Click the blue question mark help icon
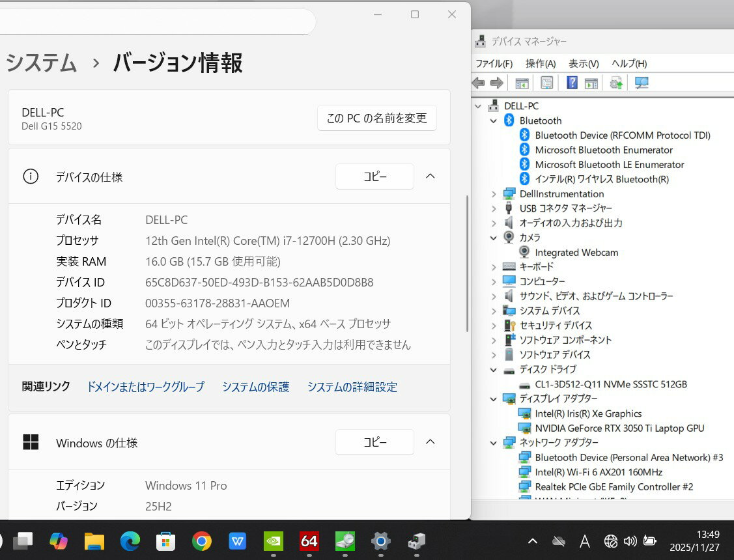This screenshot has height=560, width=734. click(572, 83)
